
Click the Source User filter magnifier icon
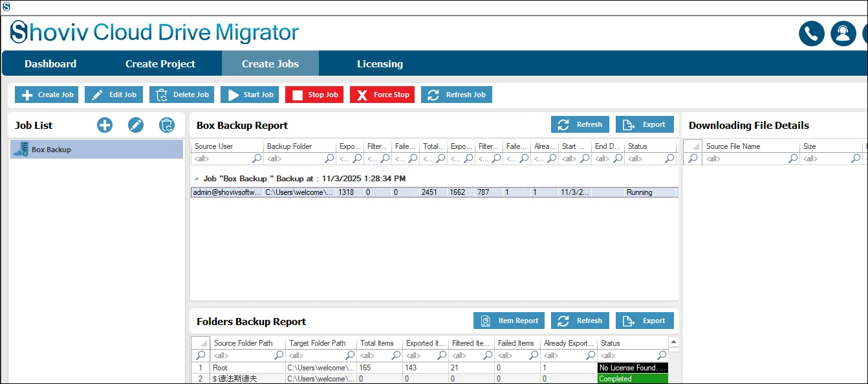click(257, 159)
